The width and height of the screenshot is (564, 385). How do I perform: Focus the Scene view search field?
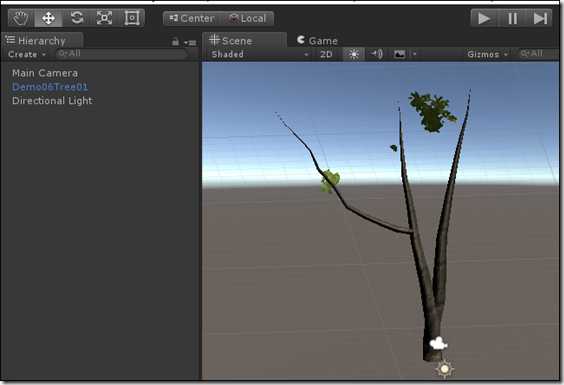(x=538, y=54)
